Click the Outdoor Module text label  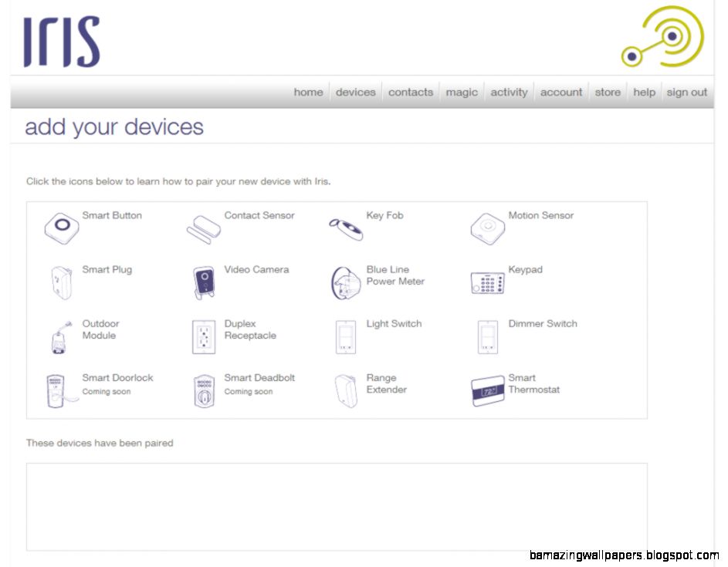point(100,329)
